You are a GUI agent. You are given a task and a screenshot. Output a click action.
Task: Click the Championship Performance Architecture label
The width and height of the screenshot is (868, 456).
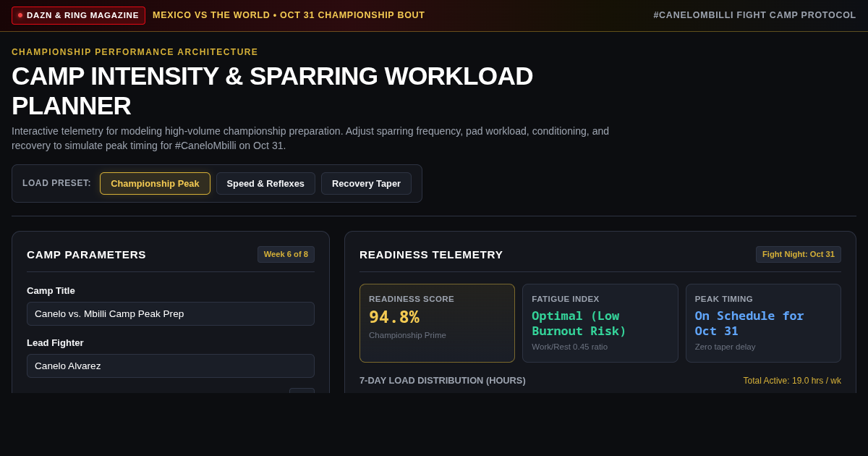pos(135,52)
